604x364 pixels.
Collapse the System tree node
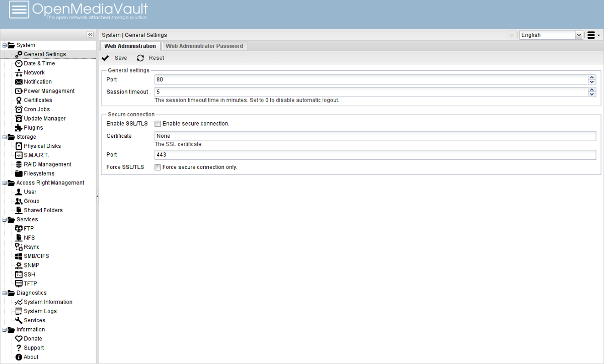5,45
